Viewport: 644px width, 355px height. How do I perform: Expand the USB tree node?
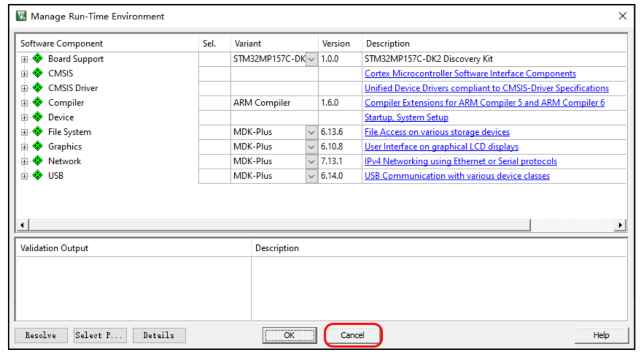[x=24, y=176]
